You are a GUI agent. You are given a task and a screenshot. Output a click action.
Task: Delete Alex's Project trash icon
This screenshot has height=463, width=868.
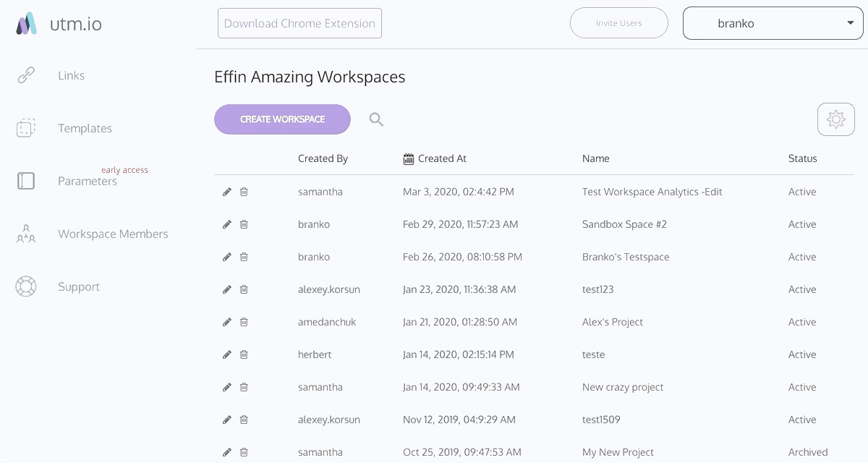(244, 322)
